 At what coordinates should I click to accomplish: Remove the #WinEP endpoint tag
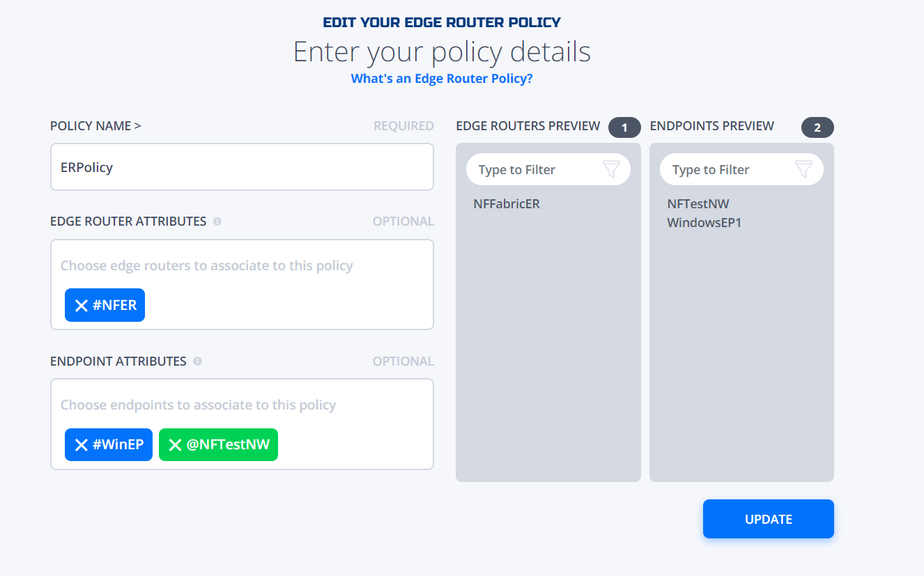pos(82,444)
